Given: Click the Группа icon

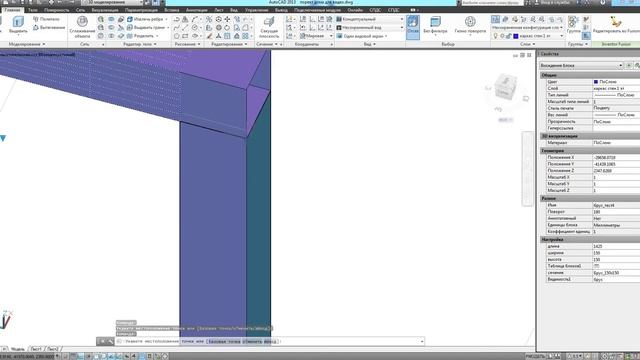Looking at the screenshot, I should [x=573, y=22].
